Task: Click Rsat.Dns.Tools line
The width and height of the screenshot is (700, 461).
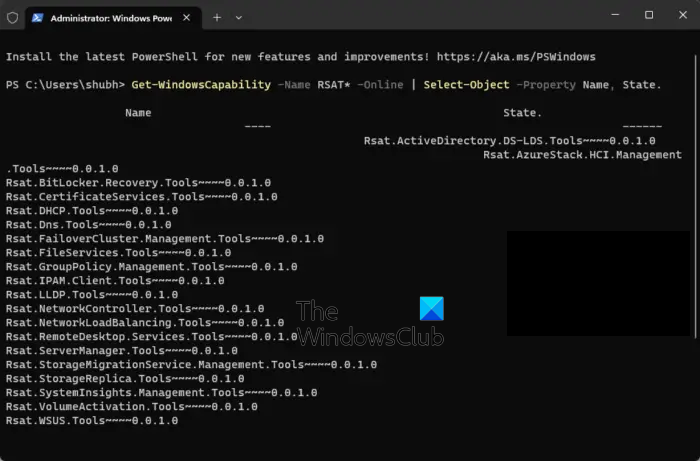Action: coord(88,225)
